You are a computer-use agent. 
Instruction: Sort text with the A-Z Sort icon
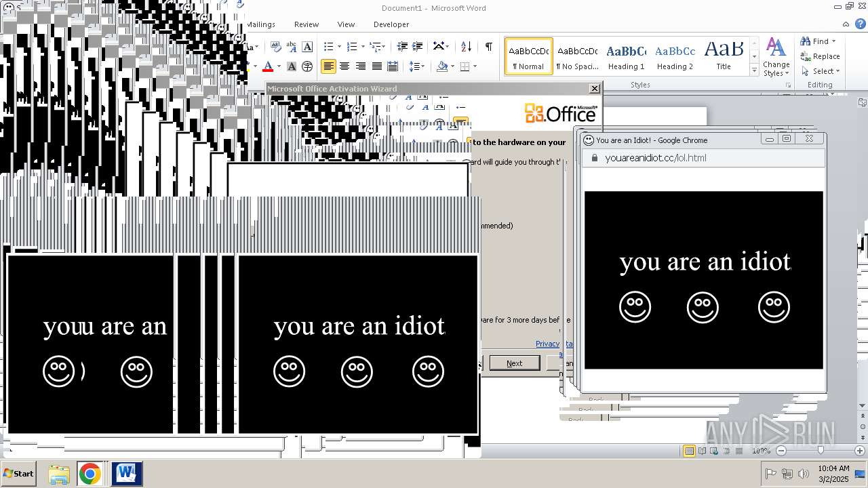466,47
